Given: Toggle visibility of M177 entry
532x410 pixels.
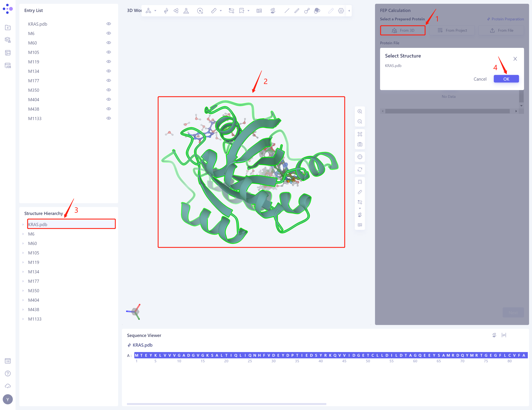Looking at the screenshot, I should [x=109, y=81].
